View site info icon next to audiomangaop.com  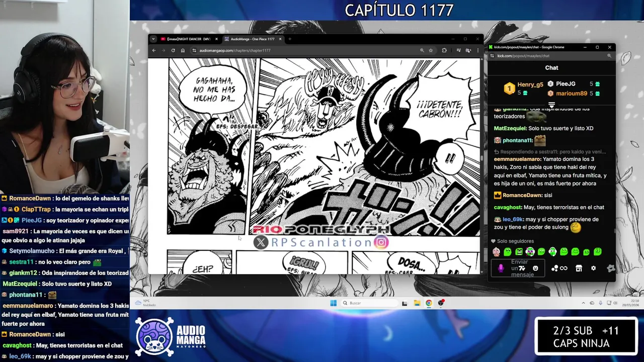pos(194,50)
